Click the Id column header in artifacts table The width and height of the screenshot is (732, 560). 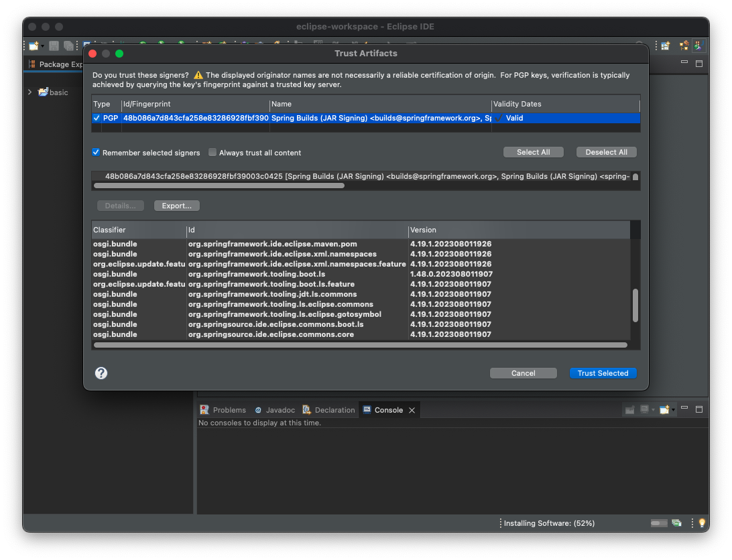pyautogui.click(x=298, y=230)
